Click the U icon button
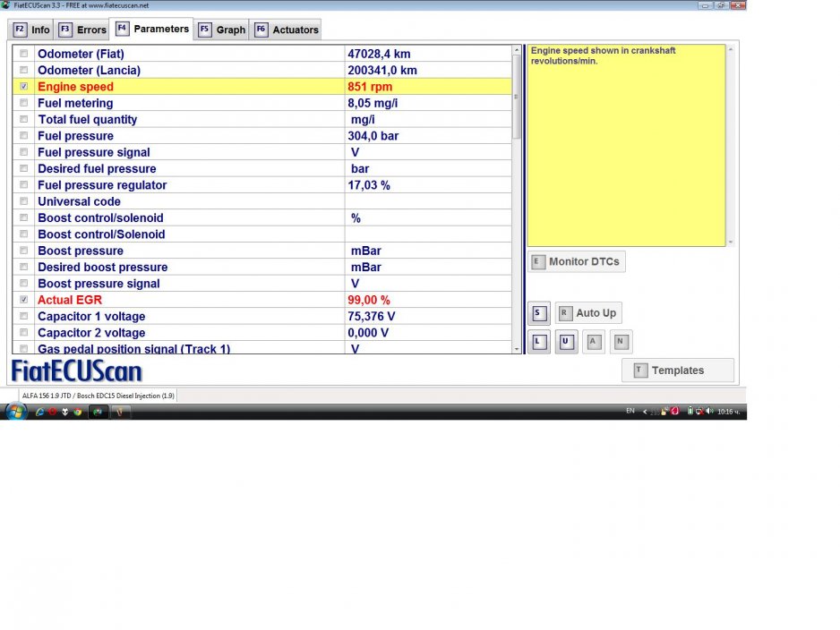Viewport: 840px width, 630px height. click(565, 342)
